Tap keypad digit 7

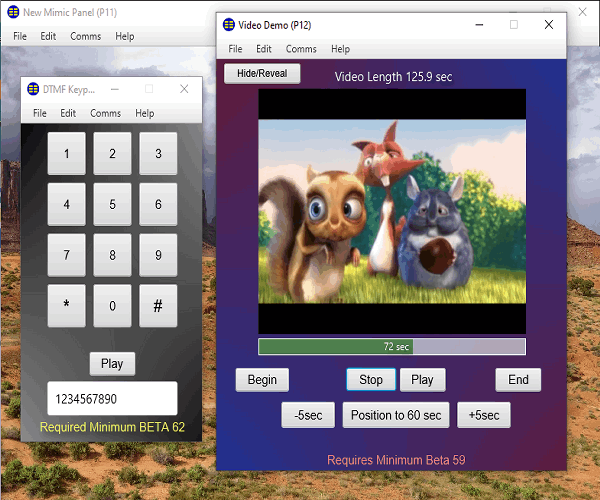(x=67, y=255)
